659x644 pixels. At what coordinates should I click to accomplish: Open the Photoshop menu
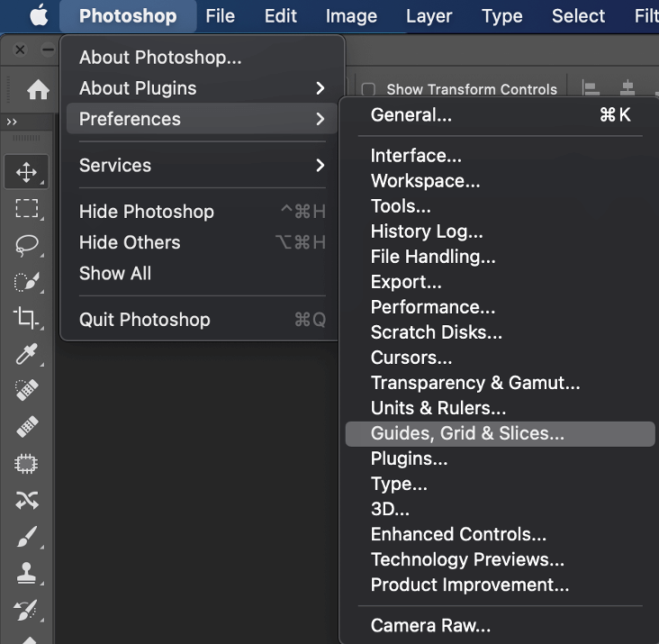[x=128, y=16]
